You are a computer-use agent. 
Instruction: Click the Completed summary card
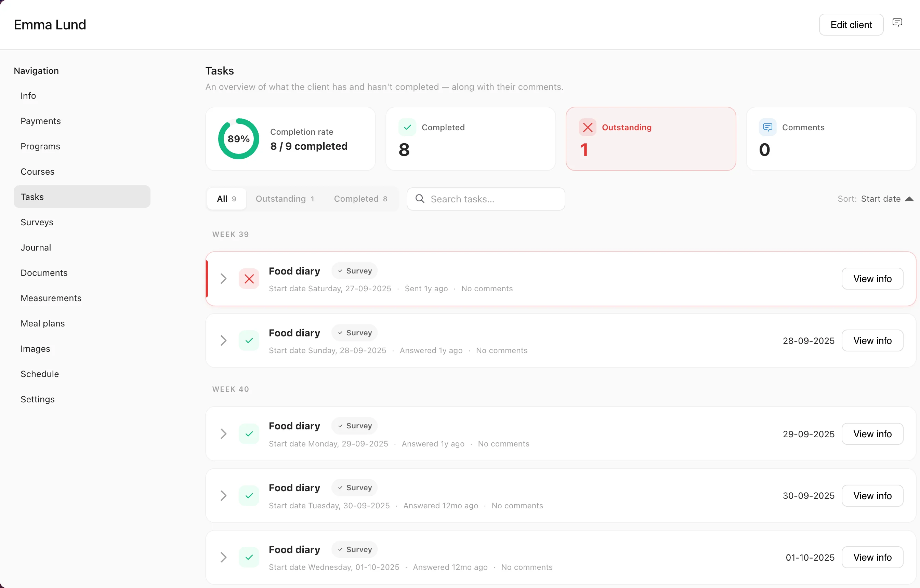coord(470,138)
